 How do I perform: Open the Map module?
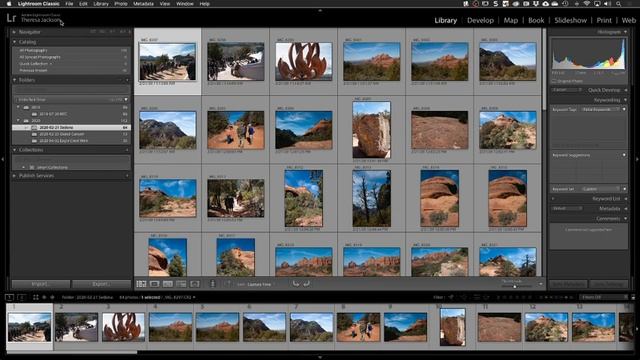click(x=511, y=20)
